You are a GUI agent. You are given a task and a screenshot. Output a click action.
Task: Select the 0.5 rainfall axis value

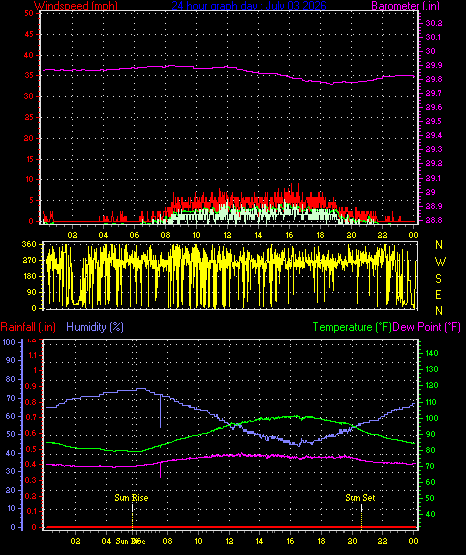31,449
